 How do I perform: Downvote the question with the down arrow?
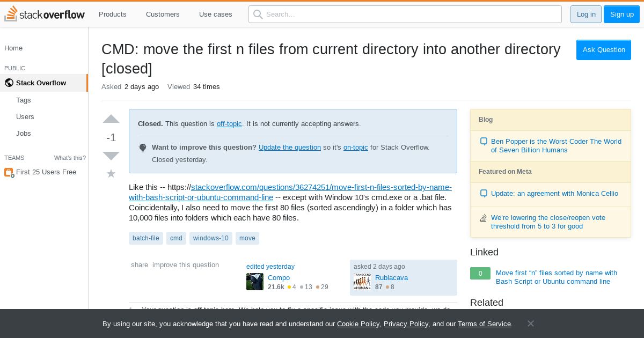(111, 156)
